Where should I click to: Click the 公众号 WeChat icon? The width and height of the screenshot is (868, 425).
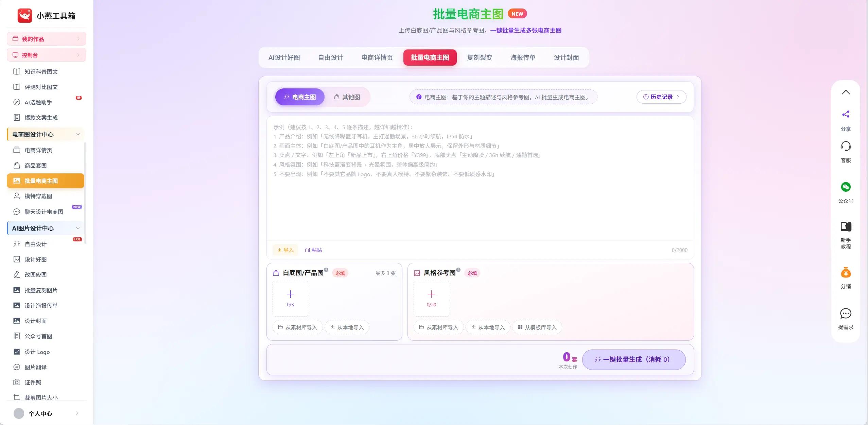(x=846, y=187)
